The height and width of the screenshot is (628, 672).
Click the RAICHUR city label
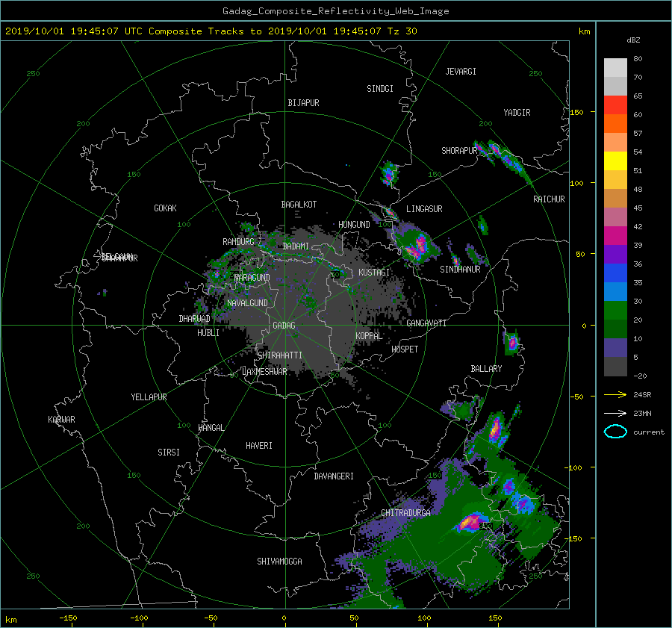pos(549,199)
